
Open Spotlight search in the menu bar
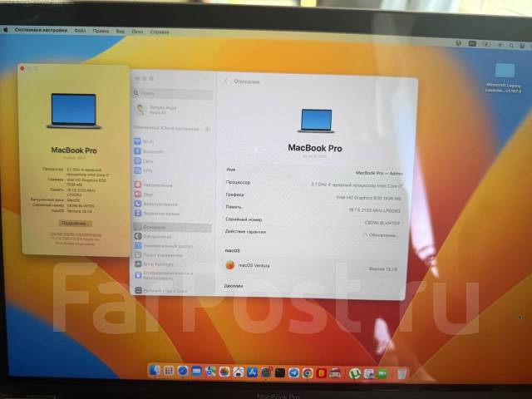(x=511, y=45)
